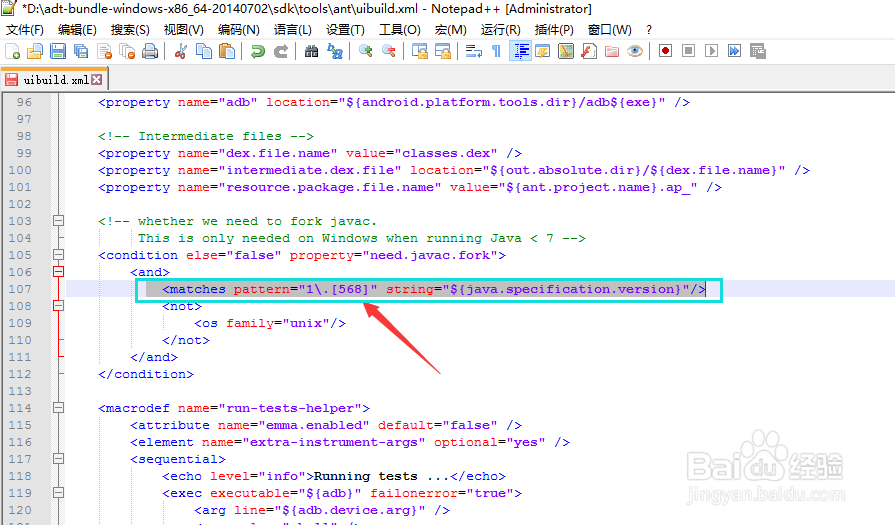
Task: Open the 编辑(E) menu
Action: [77, 30]
